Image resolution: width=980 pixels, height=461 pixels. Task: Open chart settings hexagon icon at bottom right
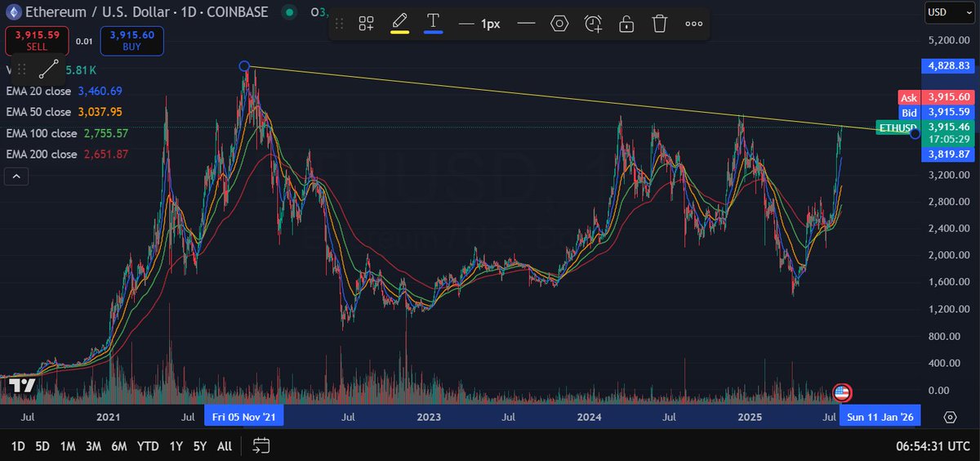950,417
